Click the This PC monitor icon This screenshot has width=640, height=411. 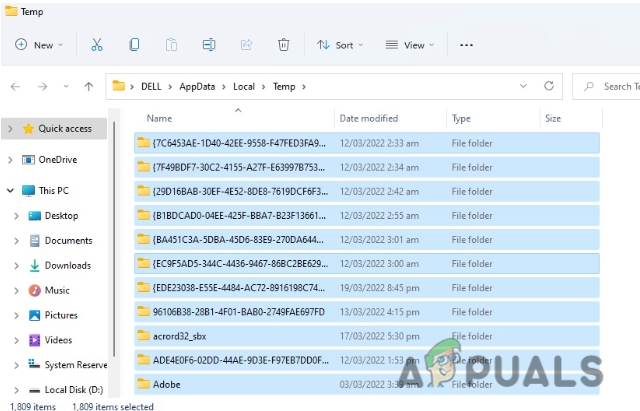(29, 191)
